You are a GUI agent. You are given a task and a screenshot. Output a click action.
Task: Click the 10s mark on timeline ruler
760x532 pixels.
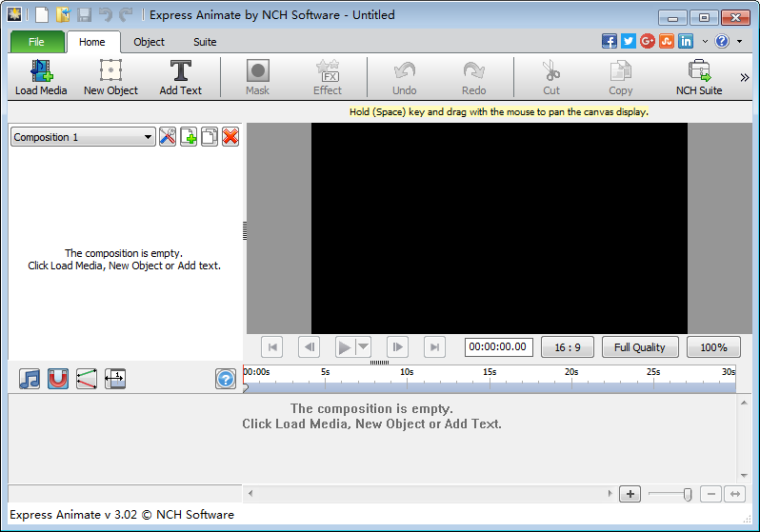407,371
